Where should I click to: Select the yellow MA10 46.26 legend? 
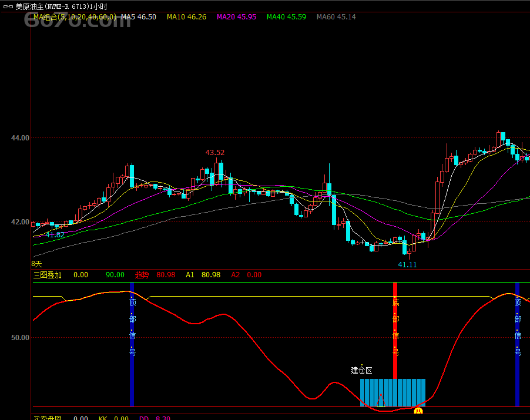click(186, 17)
